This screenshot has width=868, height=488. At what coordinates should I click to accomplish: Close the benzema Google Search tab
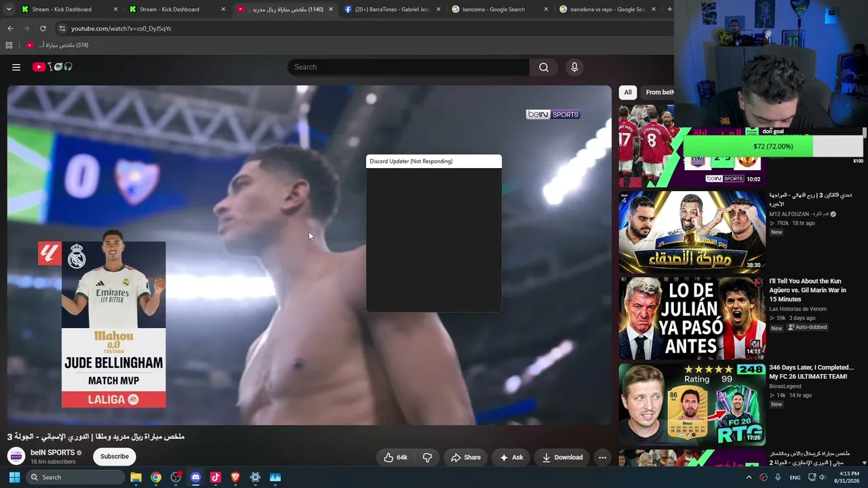[x=546, y=9]
